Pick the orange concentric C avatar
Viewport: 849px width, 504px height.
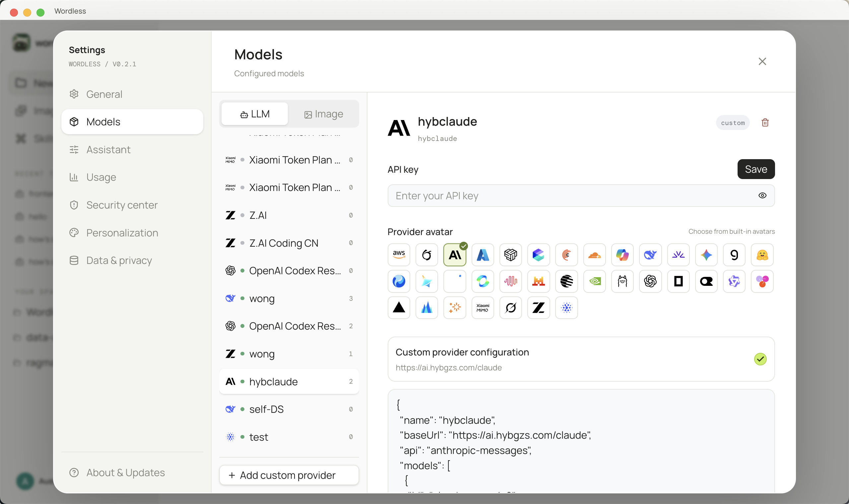pos(566,255)
